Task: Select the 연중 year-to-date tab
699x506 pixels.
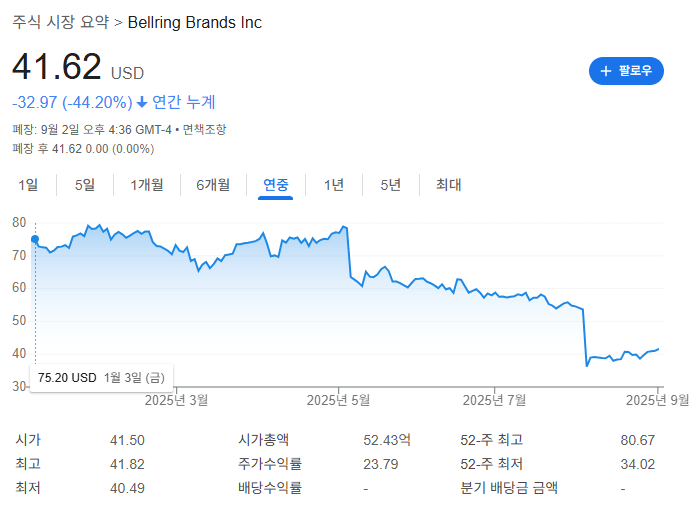Action: 276,184
